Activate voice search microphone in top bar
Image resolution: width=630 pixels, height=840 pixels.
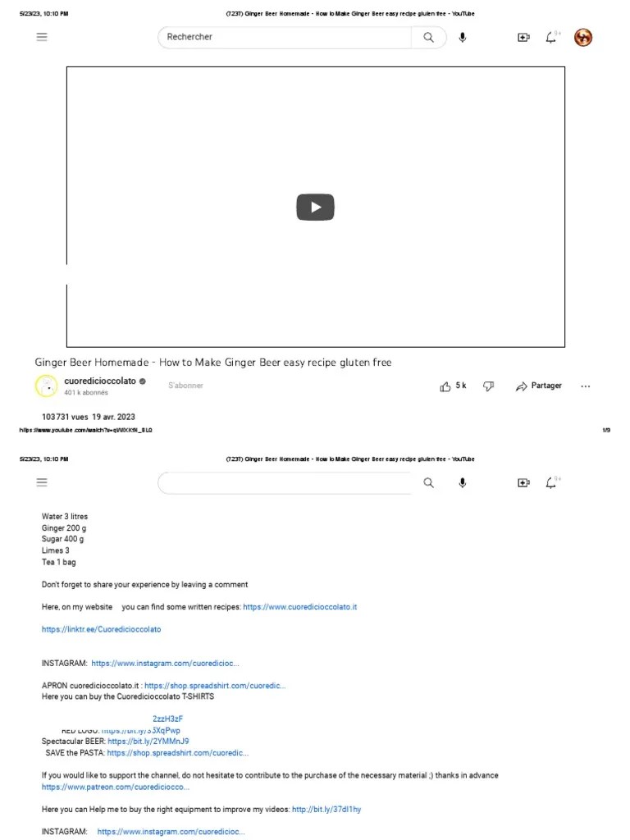(463, 37)
